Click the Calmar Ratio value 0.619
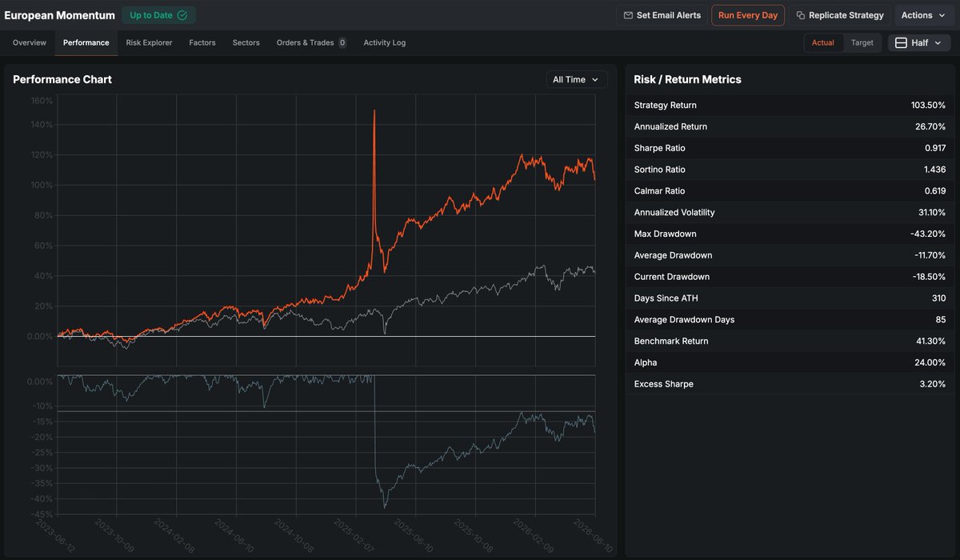The height and width of the screenshot is (560, 960). (x=934, y=191)
